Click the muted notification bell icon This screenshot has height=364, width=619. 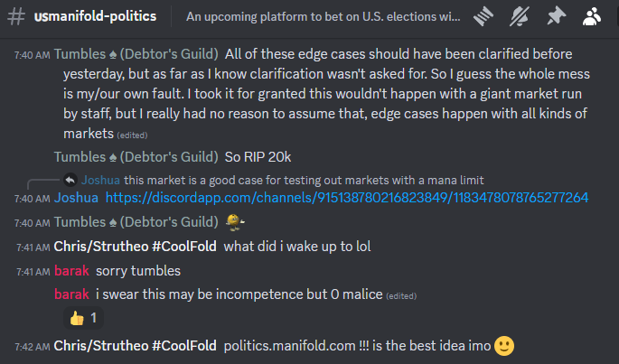click(x=521, y=16)
